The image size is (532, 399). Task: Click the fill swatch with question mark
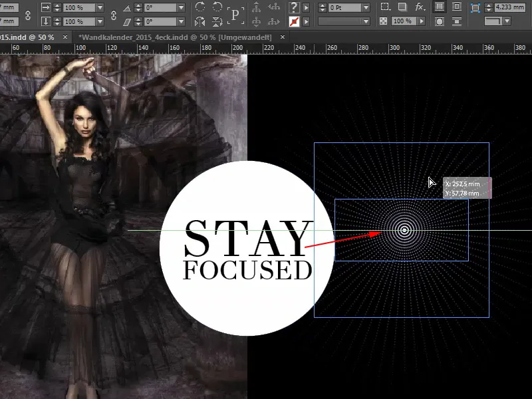(x=294, y=7)
